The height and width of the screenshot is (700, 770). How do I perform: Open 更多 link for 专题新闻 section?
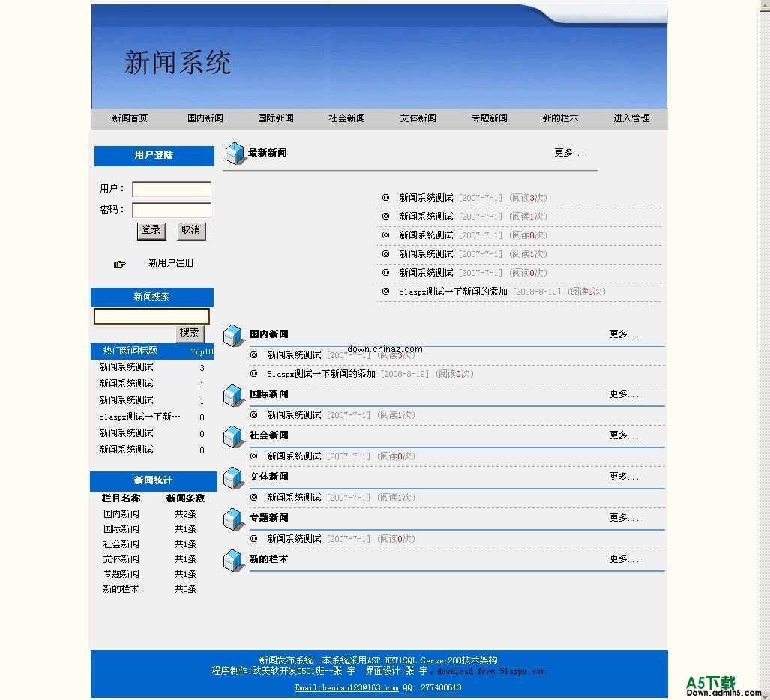click(x=624, y=518)
